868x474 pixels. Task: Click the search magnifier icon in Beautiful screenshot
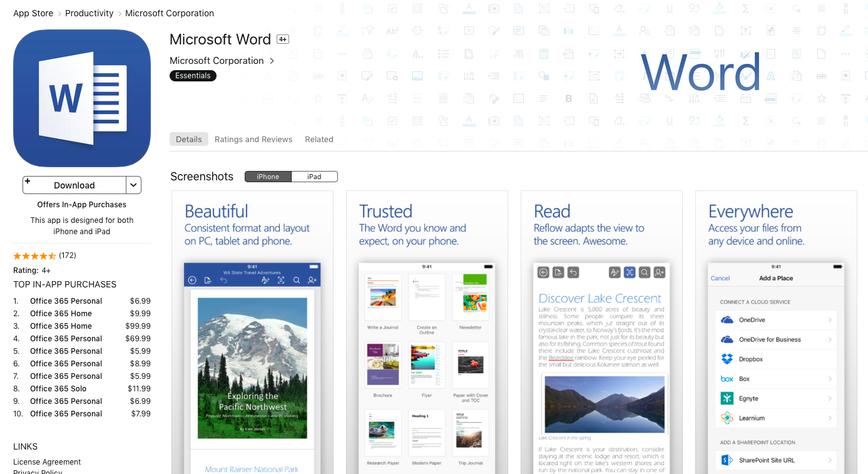297,280
